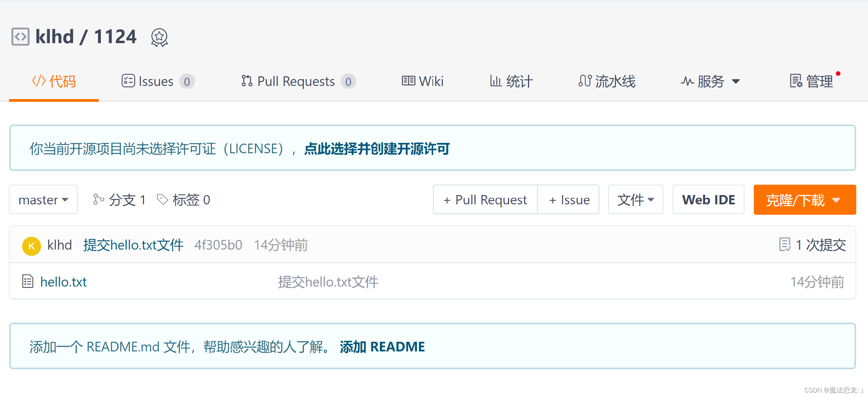
Task: Click the branch icon next to 分支 1
Action: point(98,200)
